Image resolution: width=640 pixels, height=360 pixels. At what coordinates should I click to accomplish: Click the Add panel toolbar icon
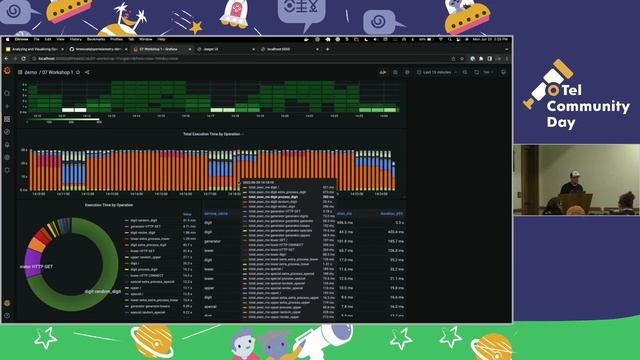(x=382, y=72)
